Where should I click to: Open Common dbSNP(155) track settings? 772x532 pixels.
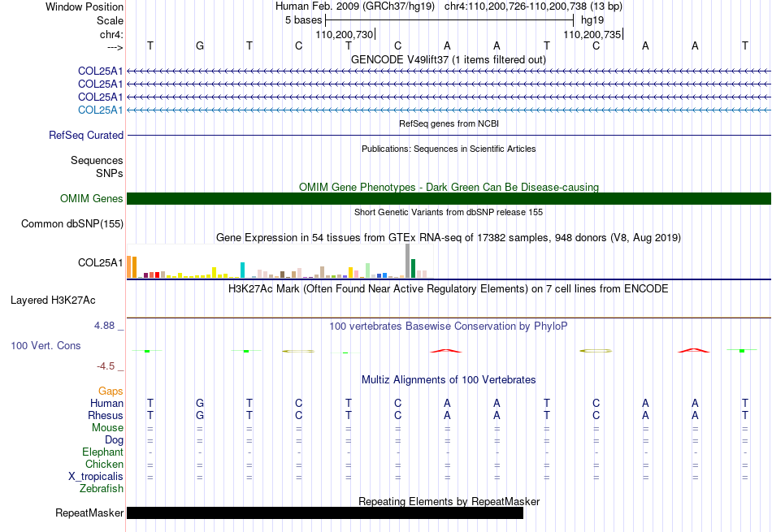tap(72, 223)
